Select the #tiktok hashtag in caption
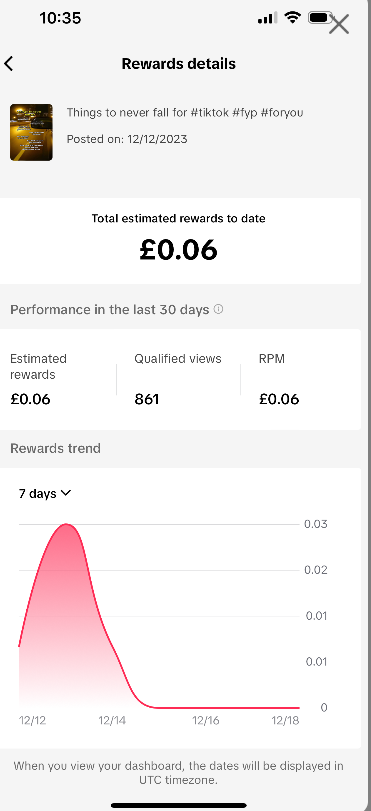This screenshot has width=371, height=811. click(210, 112)
